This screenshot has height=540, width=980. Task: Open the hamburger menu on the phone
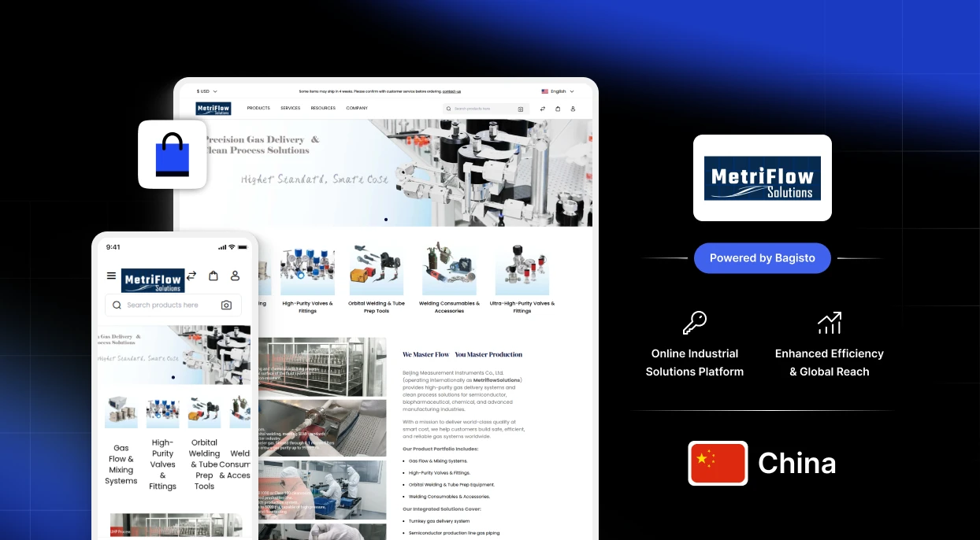pos(111,276)
